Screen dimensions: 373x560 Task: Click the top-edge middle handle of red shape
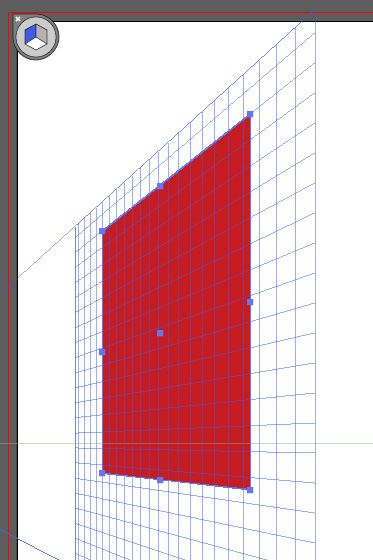(160, 186)
